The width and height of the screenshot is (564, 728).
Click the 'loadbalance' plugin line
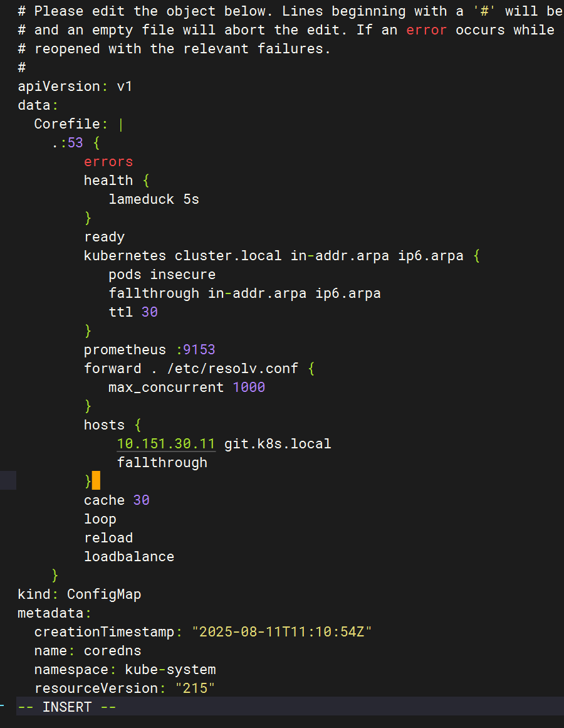click(129, 557)
